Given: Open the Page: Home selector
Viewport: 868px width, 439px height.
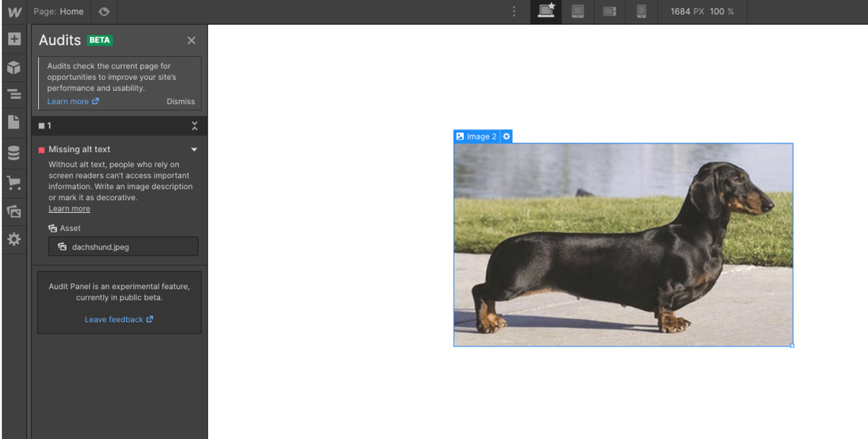Looking at the screenshot, I should 59,11.
